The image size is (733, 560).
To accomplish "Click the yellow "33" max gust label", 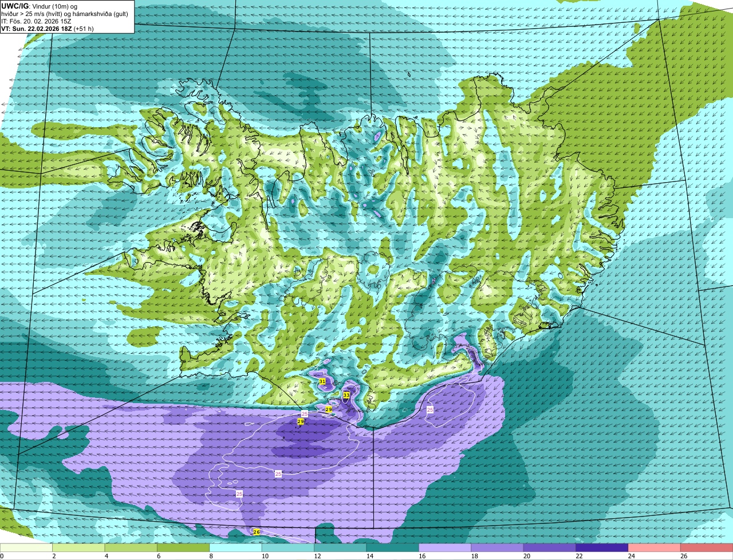I will [346, 395].
